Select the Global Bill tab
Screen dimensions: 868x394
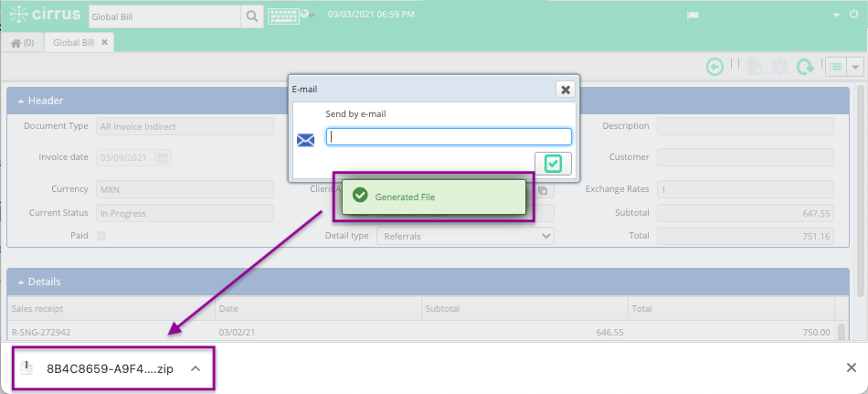tap(74, 43)
